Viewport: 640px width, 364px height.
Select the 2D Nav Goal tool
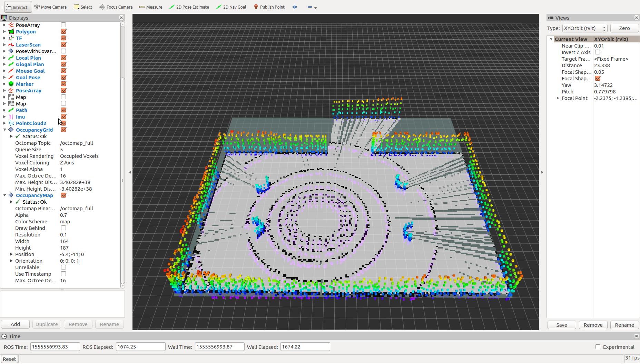pos(231,7)
